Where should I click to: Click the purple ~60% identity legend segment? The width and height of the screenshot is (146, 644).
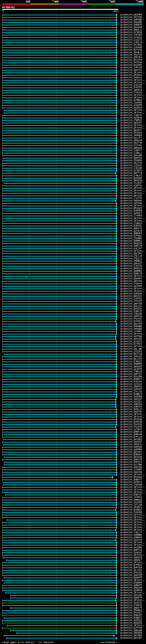tap(73, 4)
